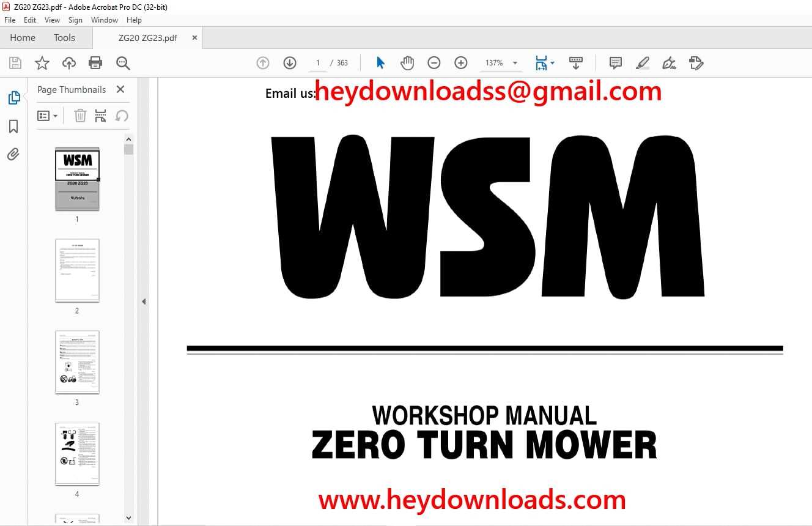Image resolution: width=812 pixels, height=526 pixels.
Task: Click thumbnails scrollbar down arrow
Action: (x=128, y=518)
